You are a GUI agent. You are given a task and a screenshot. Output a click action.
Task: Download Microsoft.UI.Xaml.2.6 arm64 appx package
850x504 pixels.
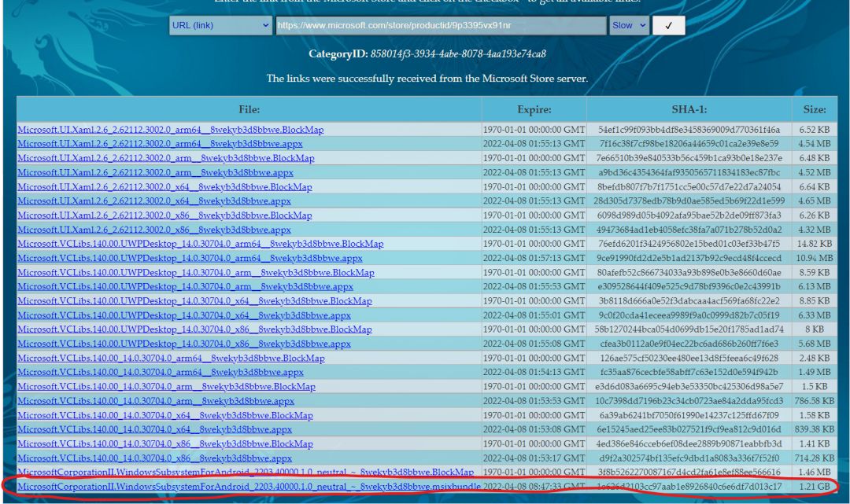tap(160, 143)
